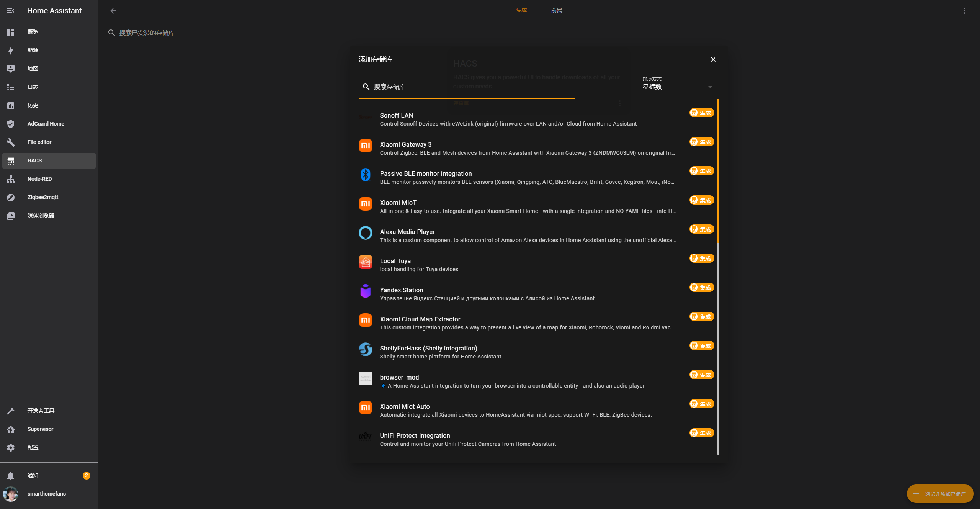Open 配置 settings gear

pyautogui.click(x=11, y=448)
